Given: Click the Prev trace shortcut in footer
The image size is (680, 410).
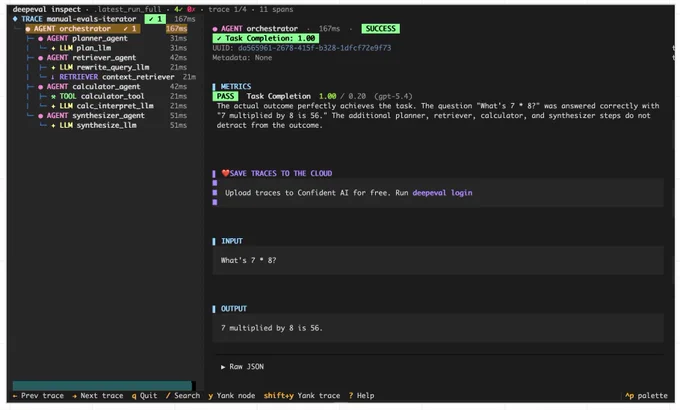Looking at the screenshot, I should (38, 396).
